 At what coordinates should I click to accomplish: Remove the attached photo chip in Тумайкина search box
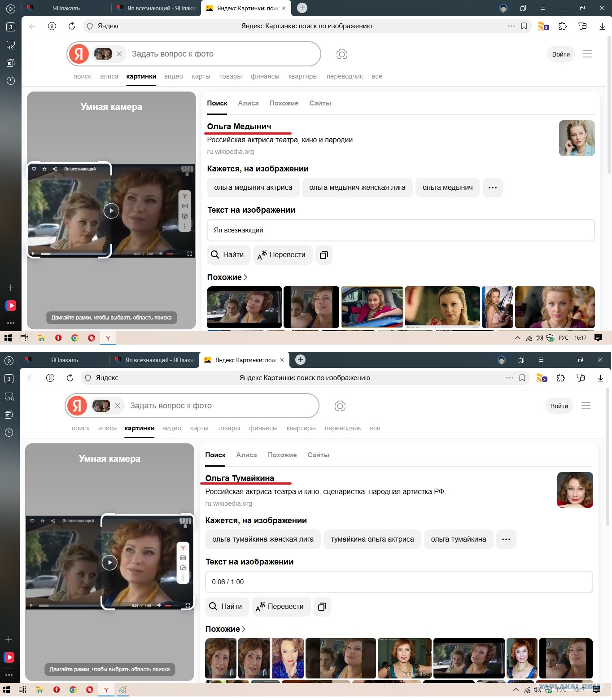(x=118, y=406)
